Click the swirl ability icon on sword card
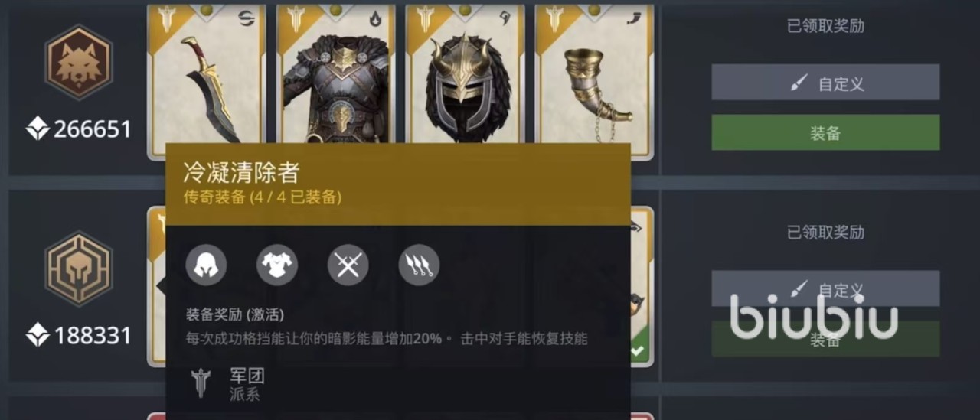The width and height of the screenshot is (980, 420). tap(247, 18)
